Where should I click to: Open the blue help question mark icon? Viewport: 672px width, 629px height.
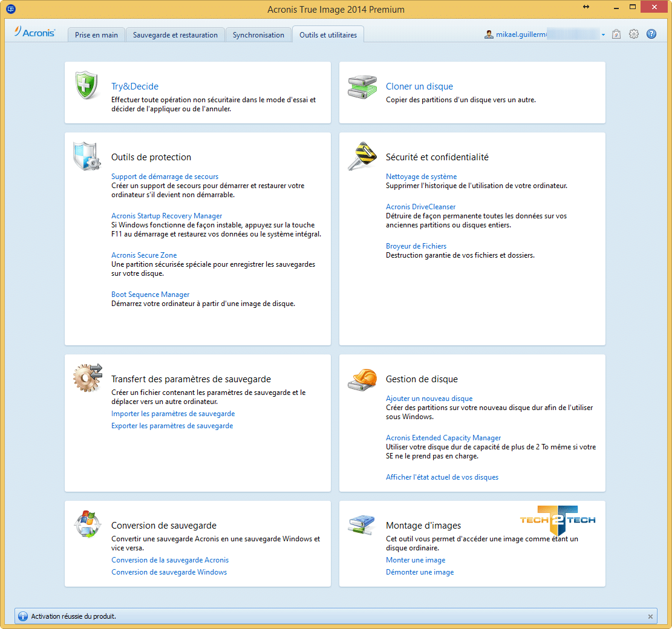pos(651,34)
